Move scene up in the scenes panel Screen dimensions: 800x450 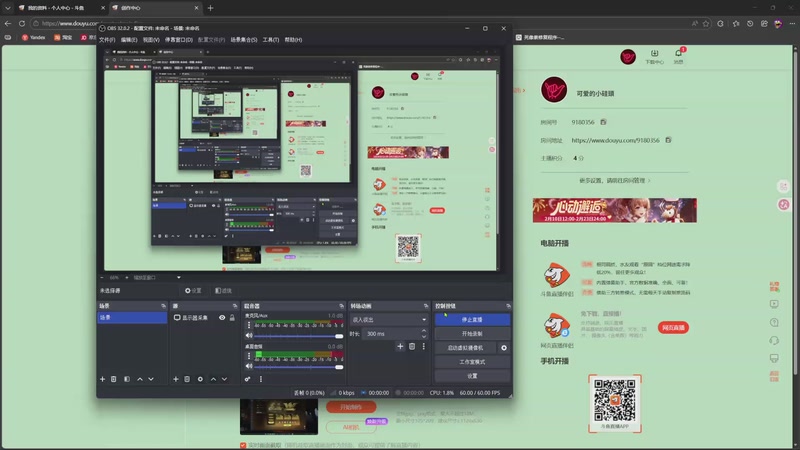tap(140, 379)
